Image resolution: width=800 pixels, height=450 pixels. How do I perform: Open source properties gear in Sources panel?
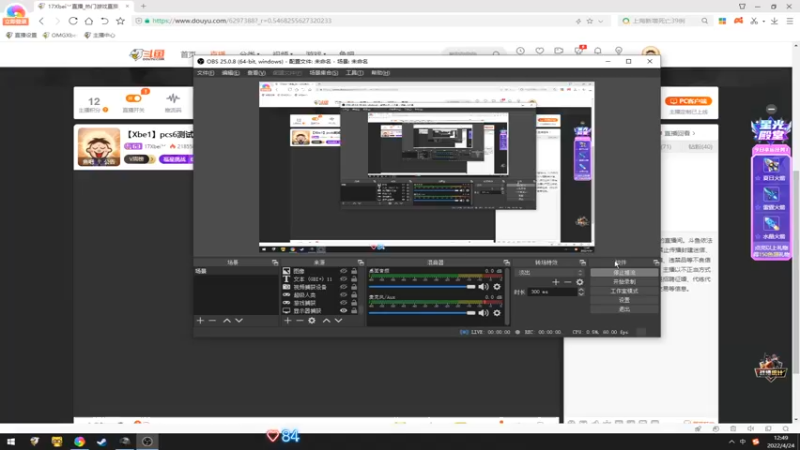(x=312, y=320)
